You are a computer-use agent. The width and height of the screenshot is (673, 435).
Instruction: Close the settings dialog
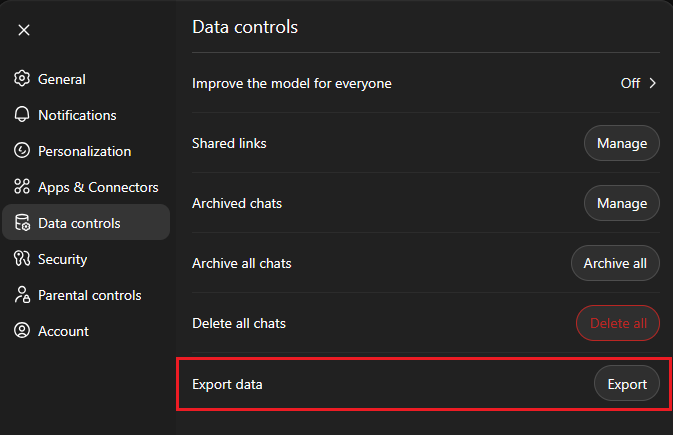coord(24,30)
